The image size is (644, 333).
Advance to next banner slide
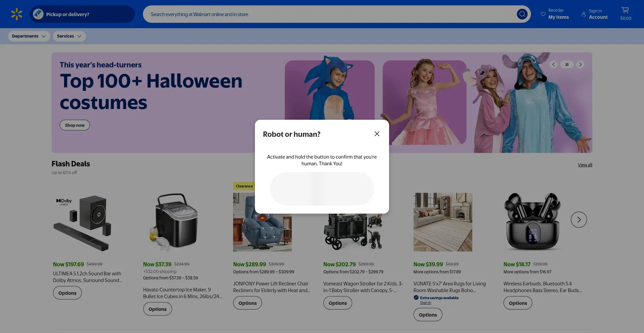pyautogui.click(x=580, y=64)
